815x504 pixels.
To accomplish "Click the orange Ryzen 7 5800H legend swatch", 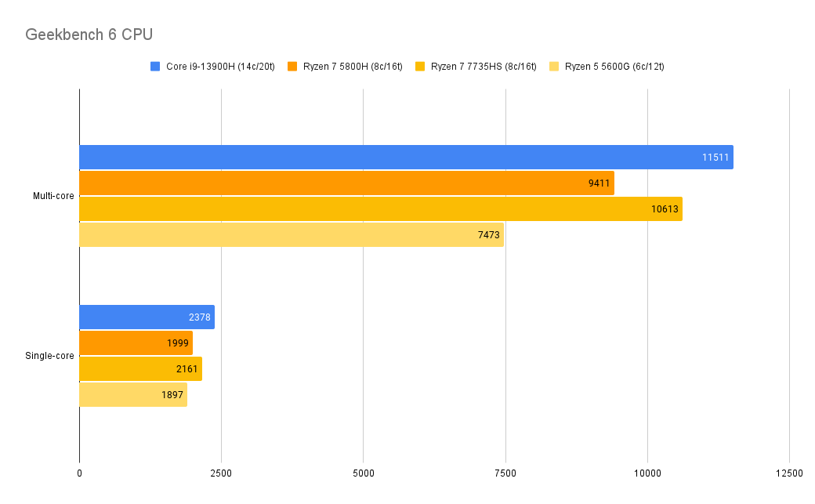I will coord(293,67).
